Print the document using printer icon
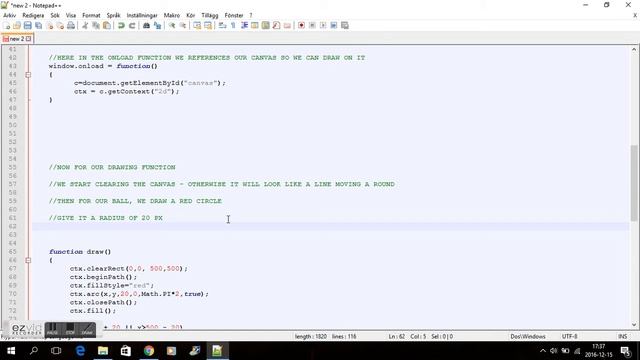This screenshot has height=360, width=640. click(71, 25)
